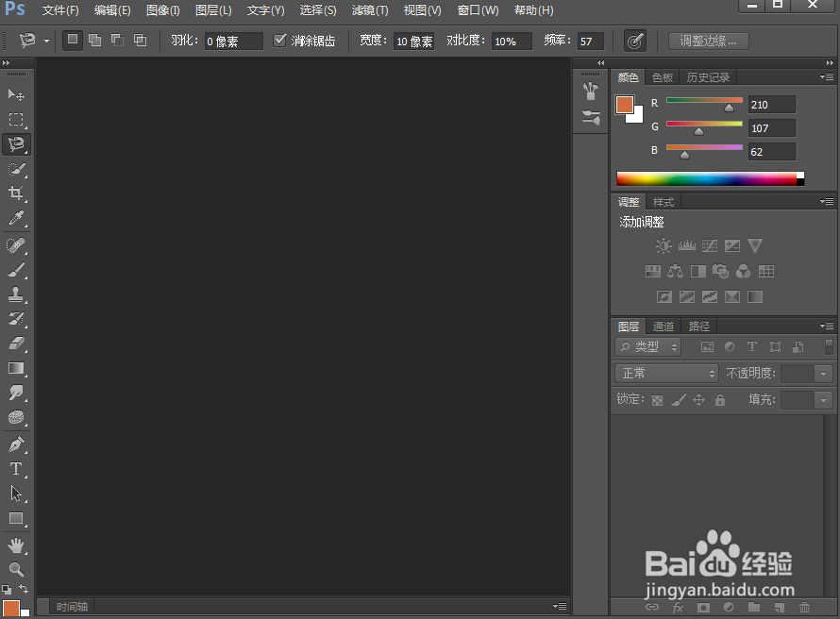Choose Add to Selection mode
Image resolution: width=840 pixels, height=619 pixels.
94,41
